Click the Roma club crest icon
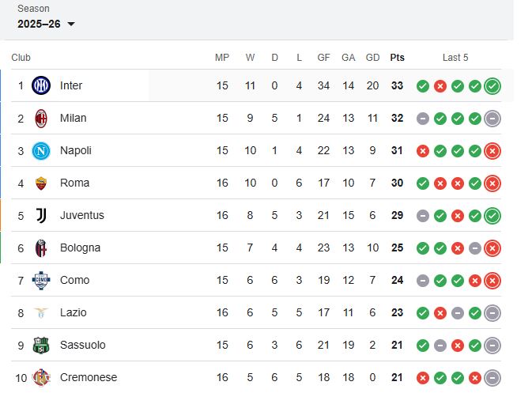The image size is (532, 393). pyautogui.click(x=40, y=183)
